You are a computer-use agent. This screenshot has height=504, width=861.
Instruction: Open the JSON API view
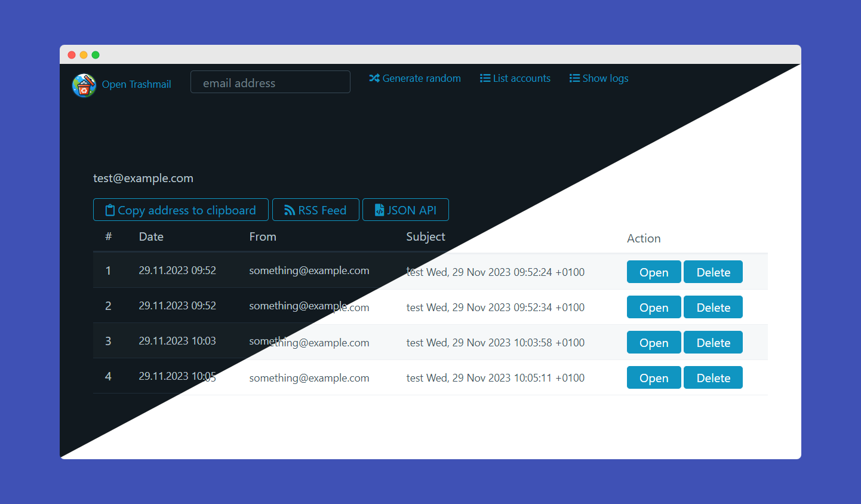click(405, 210)
